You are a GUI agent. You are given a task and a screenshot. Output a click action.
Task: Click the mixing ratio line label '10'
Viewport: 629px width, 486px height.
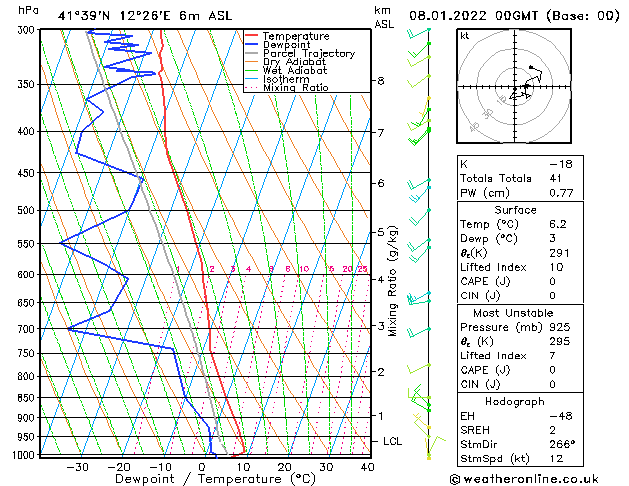pos(304,269)
